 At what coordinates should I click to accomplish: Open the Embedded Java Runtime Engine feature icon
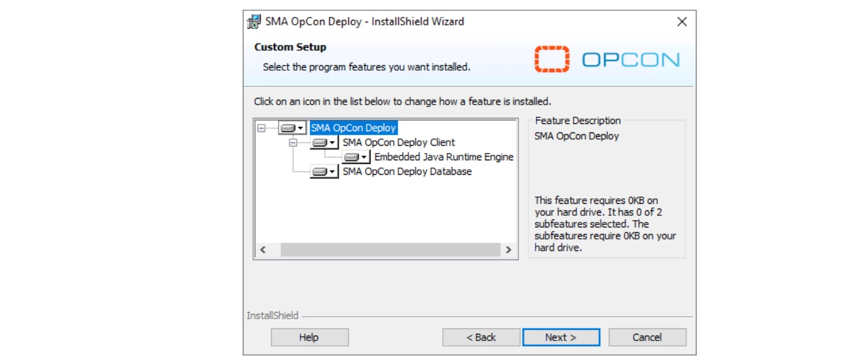356,157
